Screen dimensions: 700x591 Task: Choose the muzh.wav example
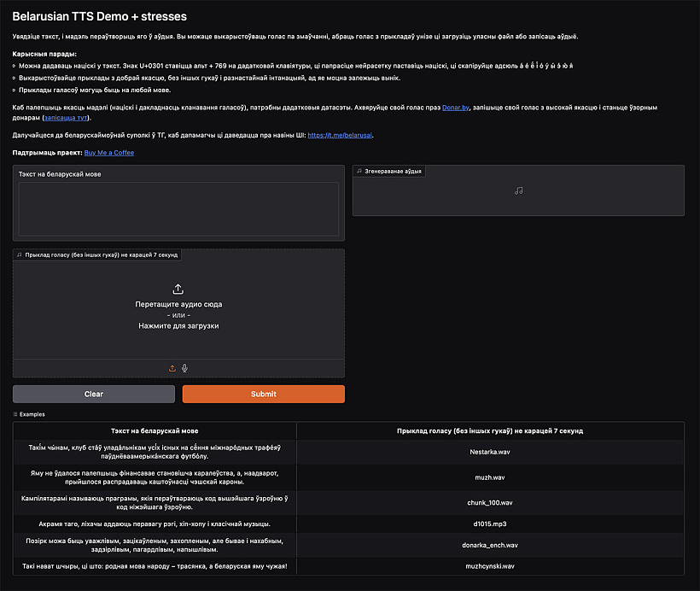pos(490,477)
